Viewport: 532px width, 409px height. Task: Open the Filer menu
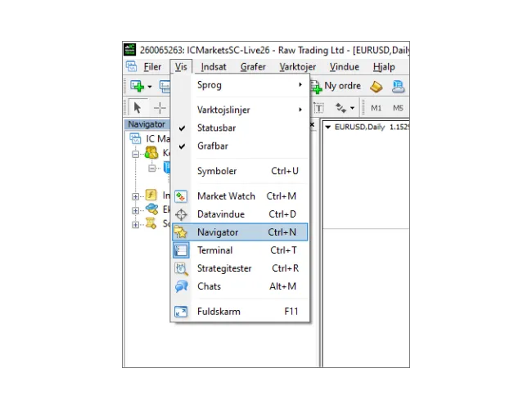tap(152, 67)
